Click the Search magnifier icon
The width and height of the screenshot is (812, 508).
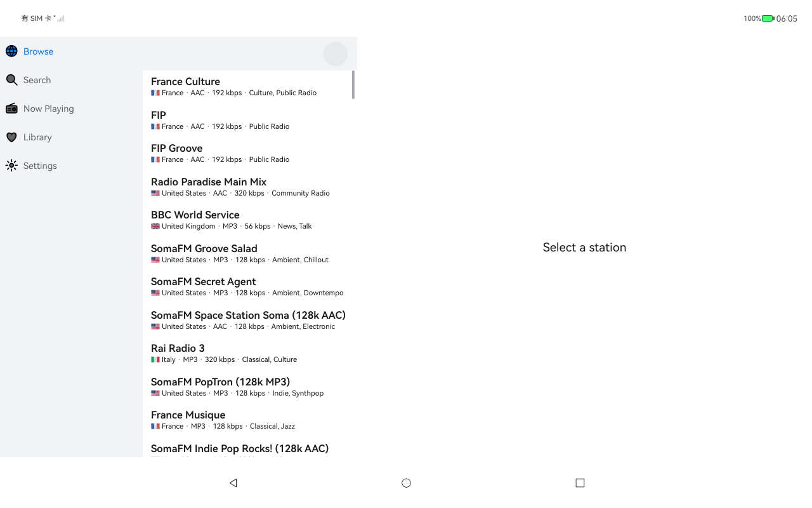coord(11,80)
